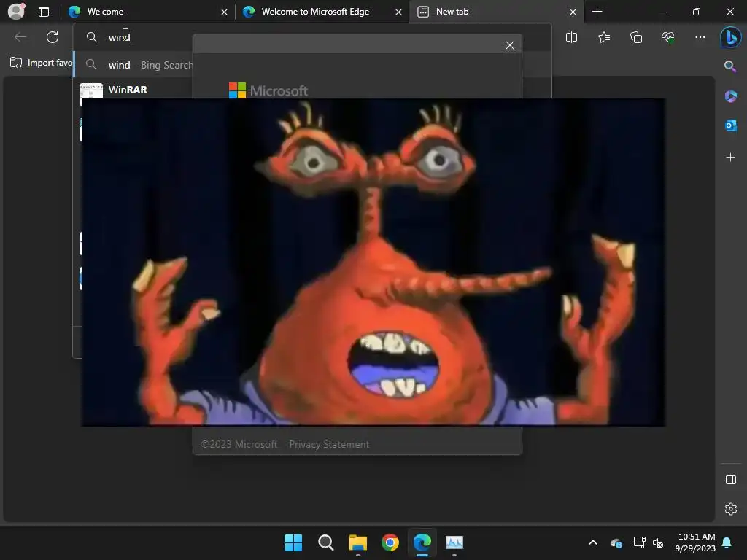Refresh the page
747x560 pixels.
53,37
